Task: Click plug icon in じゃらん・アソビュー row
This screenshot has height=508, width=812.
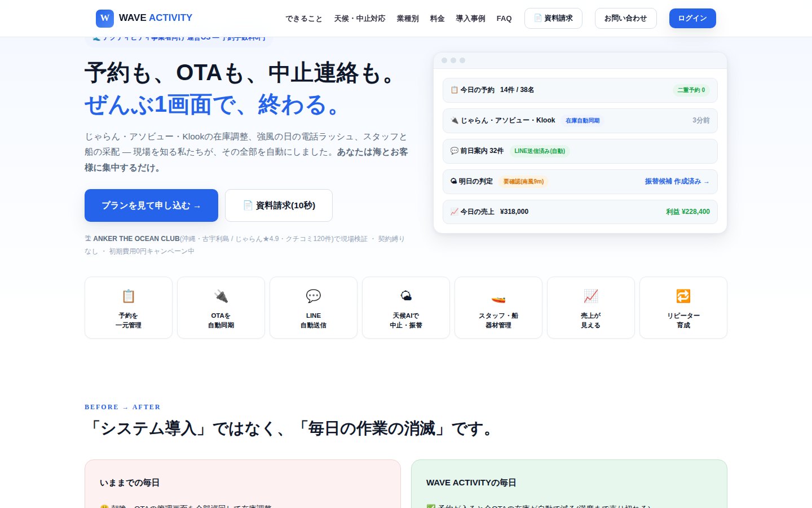Action: tap(454, 120)
